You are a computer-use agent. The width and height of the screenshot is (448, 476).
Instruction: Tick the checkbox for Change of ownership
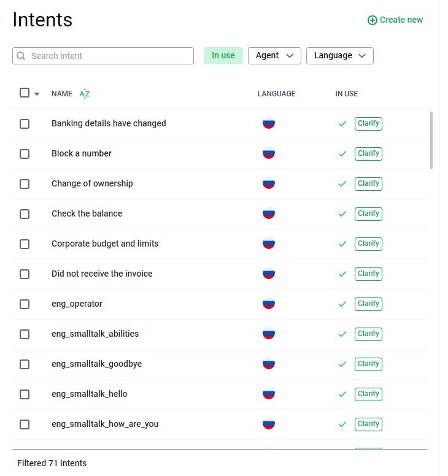click(25, 183)
